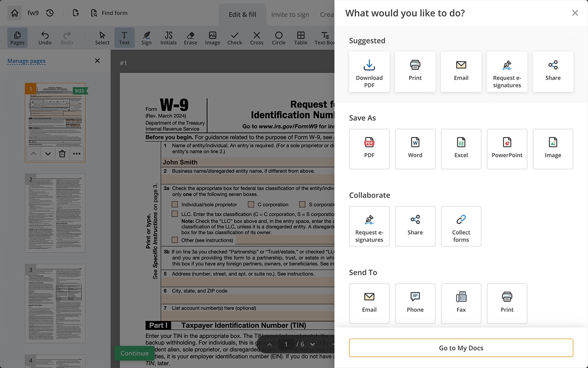This screenshot has width=588, height=368.
Task: Open page 3 thumbnail
Action: tap(55, 303)
